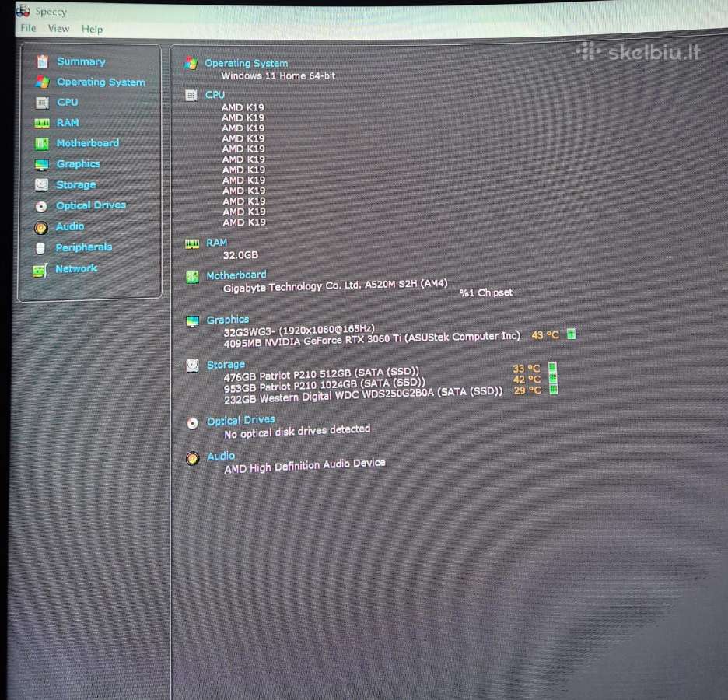The height and width of the screenshot is (700, 728).
Task: Open Optical Drives from the sidebar
Action: click(x=91, y=205)
